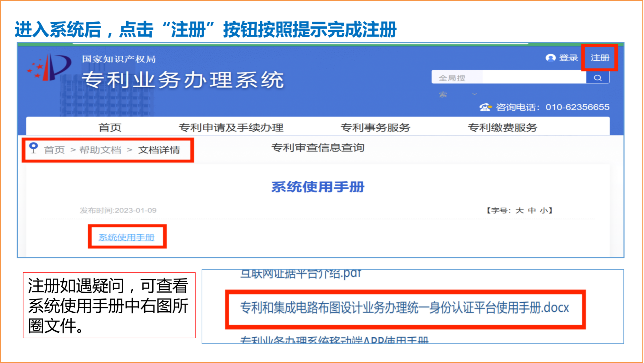Open the 帮助文档 breadcrumb entry
Image resolution: width=644 pixels, height=363 pixels.
(x=100, y=149)
